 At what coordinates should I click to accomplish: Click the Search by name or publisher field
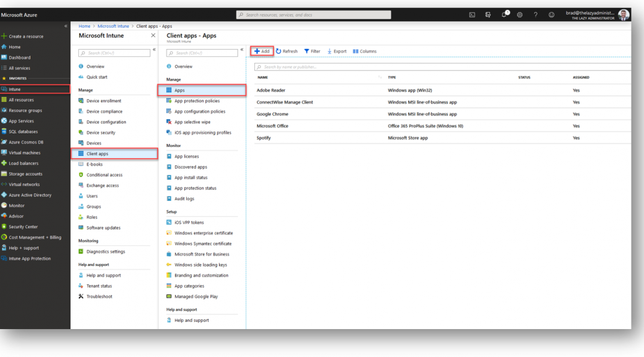click(442, 67)
